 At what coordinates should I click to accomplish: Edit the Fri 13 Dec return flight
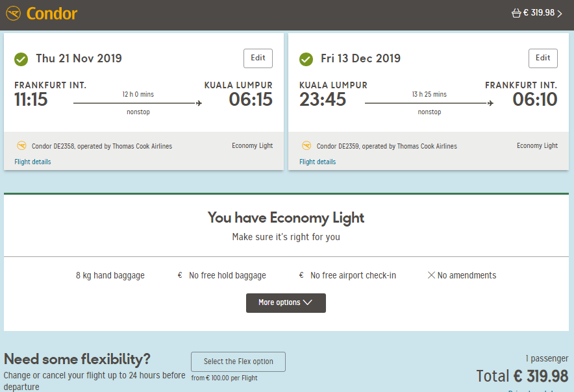click(543, 58)
